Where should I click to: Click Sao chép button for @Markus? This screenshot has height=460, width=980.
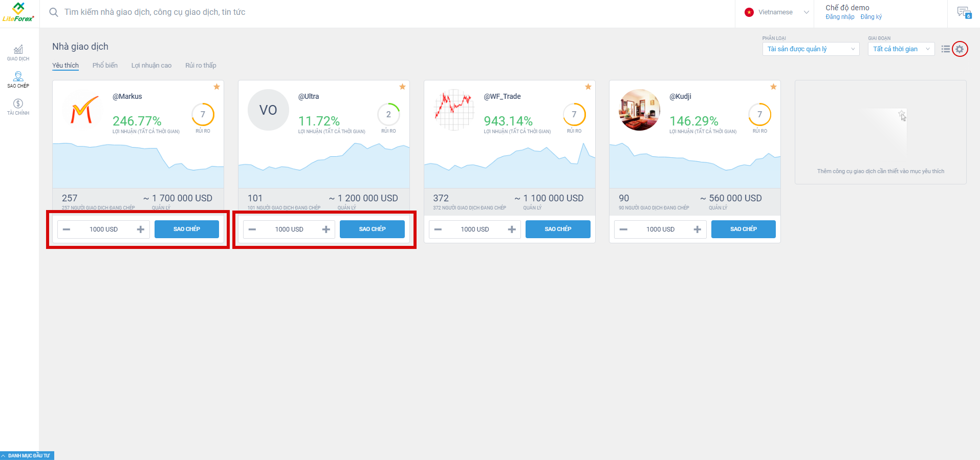(x=187, y=229)
